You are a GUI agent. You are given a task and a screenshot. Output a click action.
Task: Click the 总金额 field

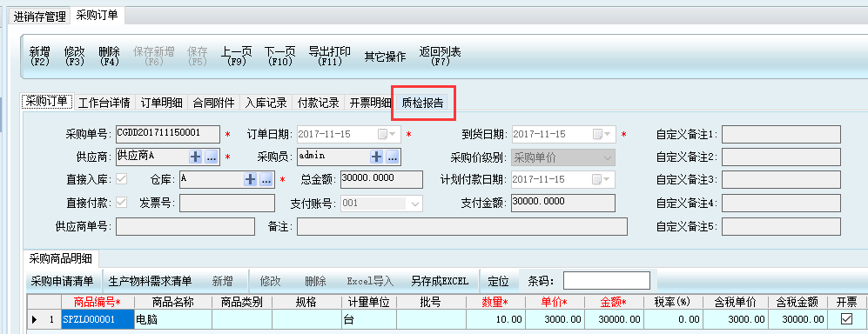click(381, 180)
